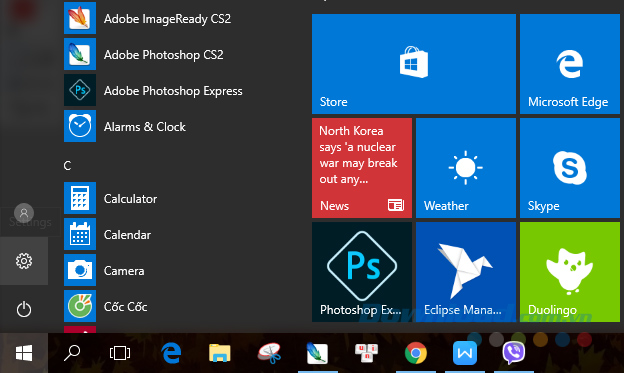
Task: Open Google Chrome from the taskbar
Action: tap(415, 353)
